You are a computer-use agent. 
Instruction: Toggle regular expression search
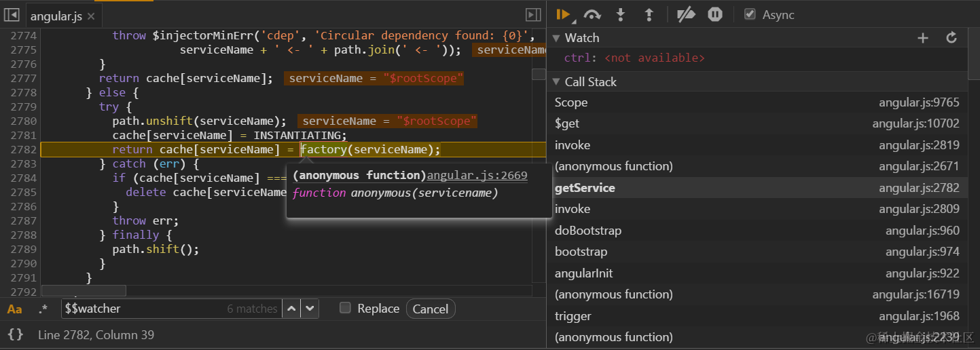click(43, 309)
